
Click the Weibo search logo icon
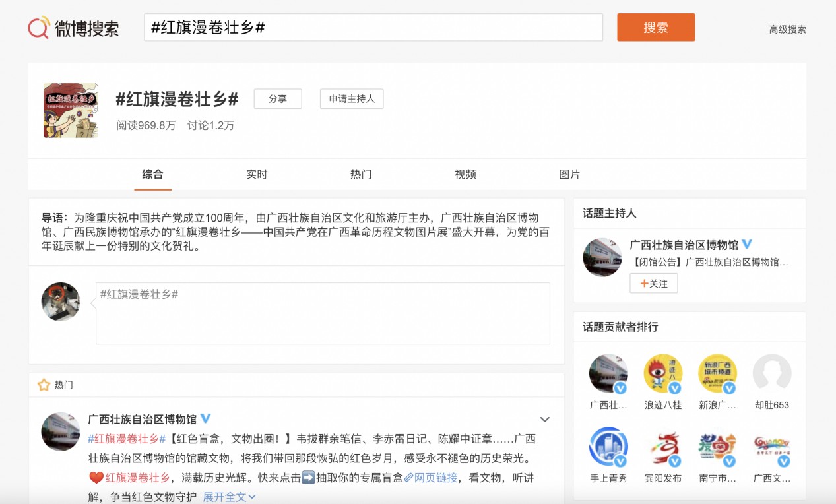point(38,28)
